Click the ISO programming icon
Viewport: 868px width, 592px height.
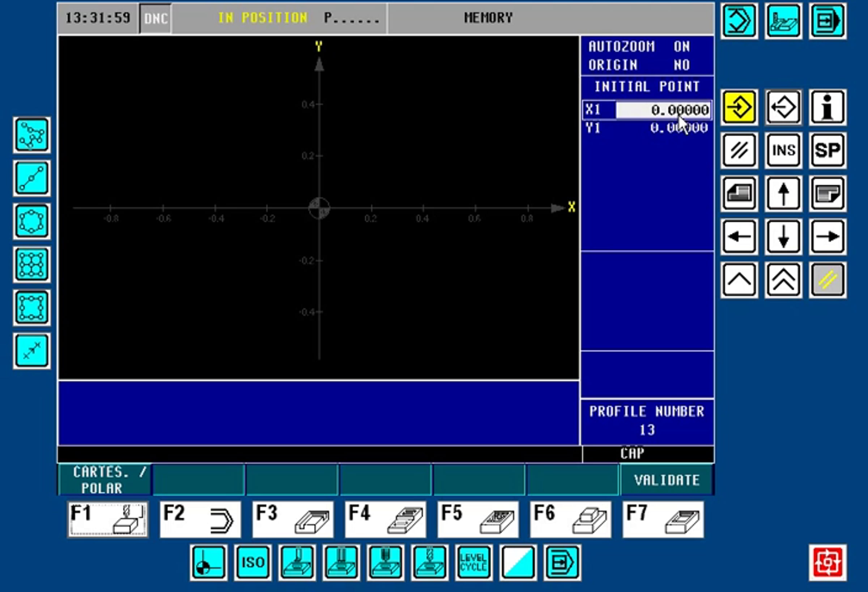[253, 562]
